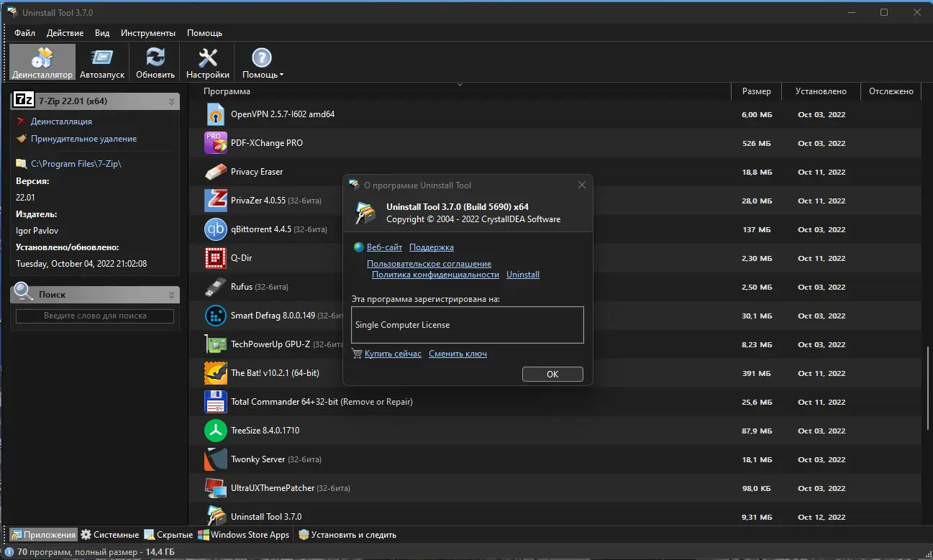Open Политика конфиденциальности link
Viewport: 933px width, 560px height.
[x=435, y=275]
